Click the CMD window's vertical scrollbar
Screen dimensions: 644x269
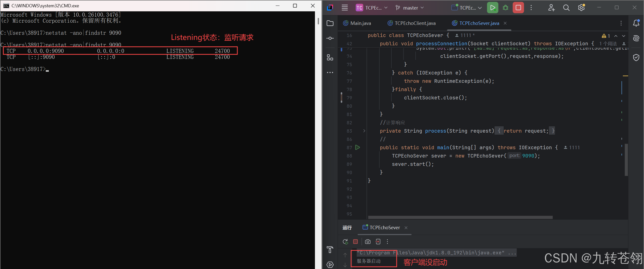click(318, 21)
